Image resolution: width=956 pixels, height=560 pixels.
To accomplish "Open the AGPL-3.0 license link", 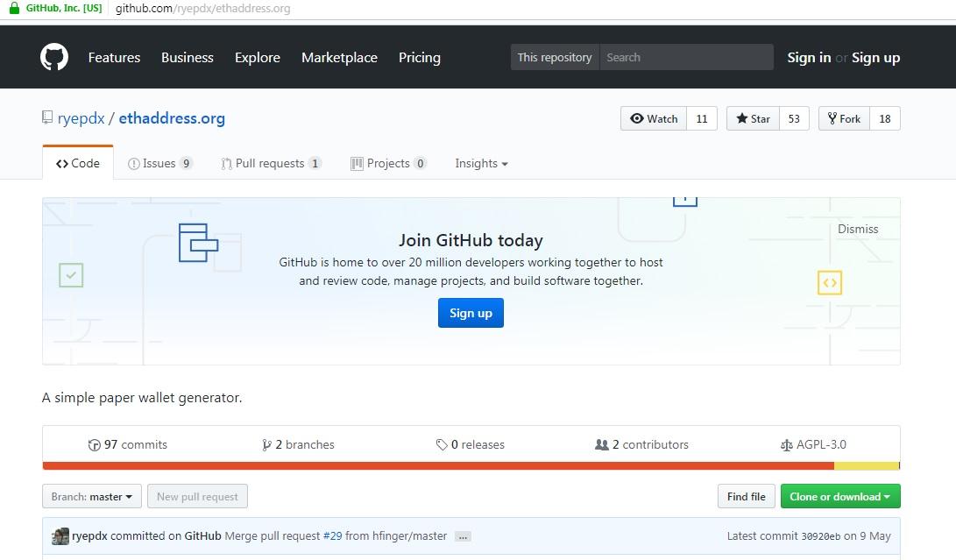I will pyautogui.click(x=813, y=444).
